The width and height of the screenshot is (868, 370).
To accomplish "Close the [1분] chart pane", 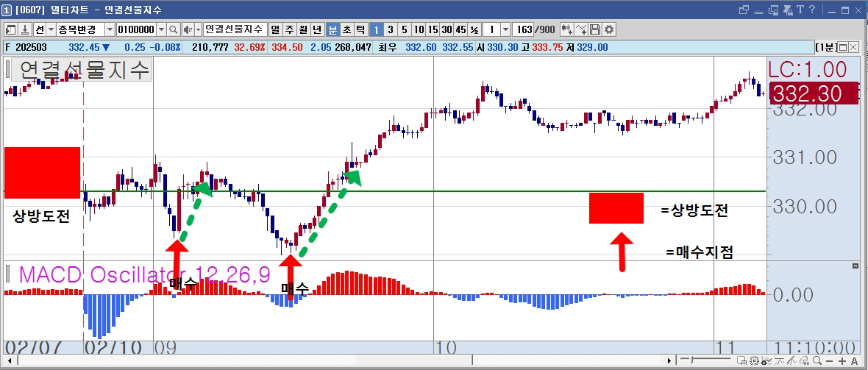I will [x=853, y=47].
